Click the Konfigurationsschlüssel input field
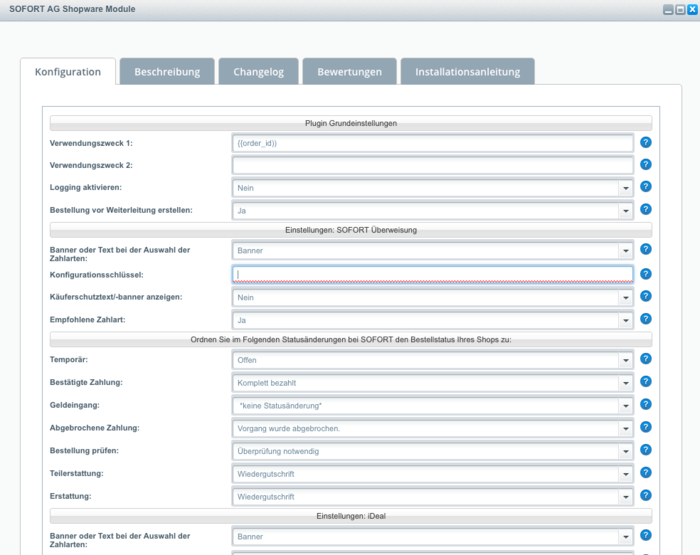The width and height of the screenshot is (700, 555). pos(433,275)
